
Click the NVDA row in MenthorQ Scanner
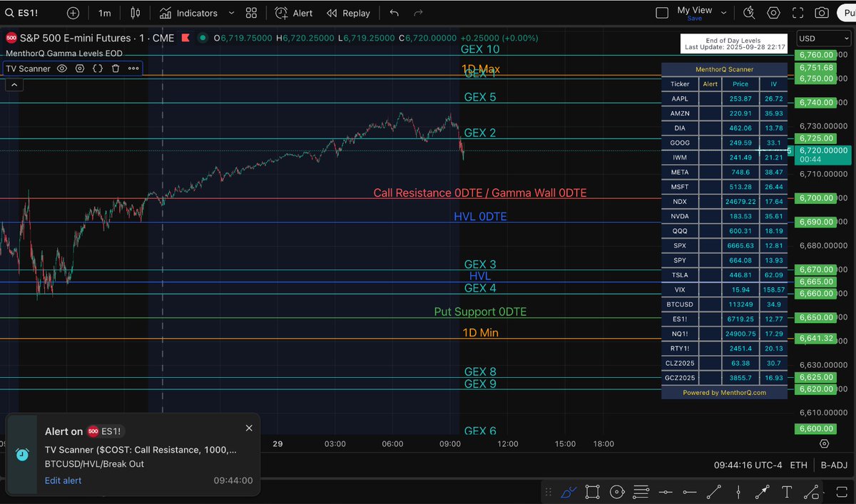point(724,216)
